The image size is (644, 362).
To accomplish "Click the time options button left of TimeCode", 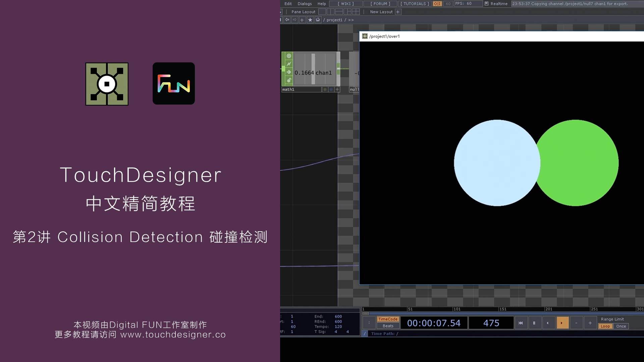I will tap(369, 323).
